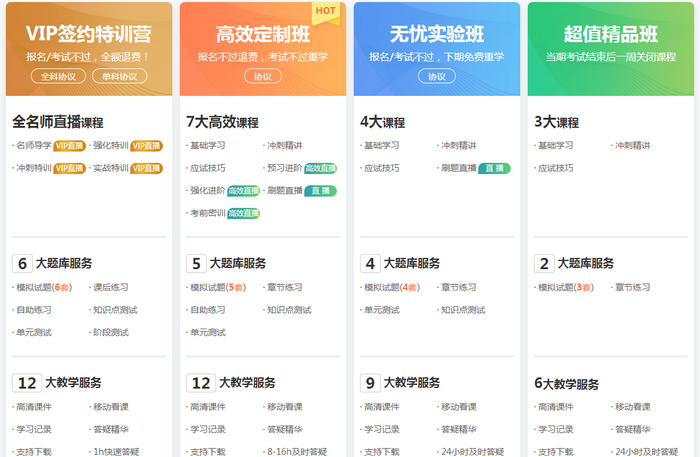The image size is (700, 457).
Task: Click 直播 badge in 无忧实验班 courses
Action: click(x=494, y=168)
